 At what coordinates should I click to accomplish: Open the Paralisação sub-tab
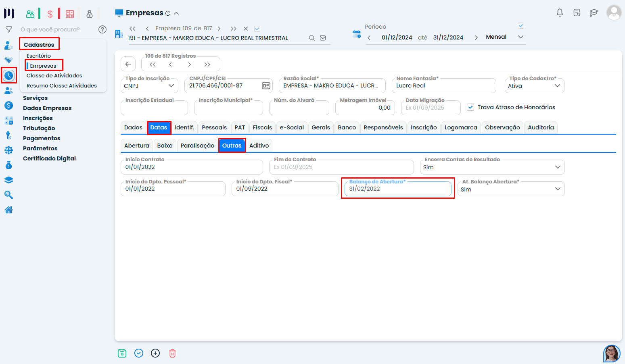[197, 146]
